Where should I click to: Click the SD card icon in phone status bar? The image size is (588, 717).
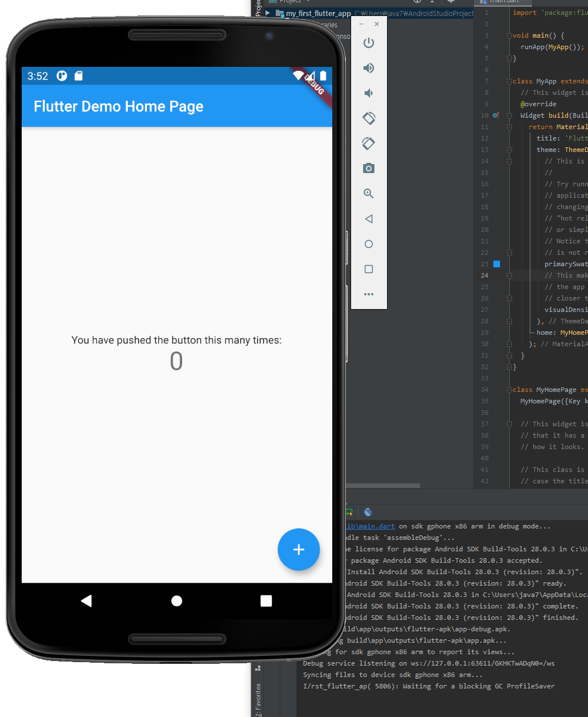[79, 75]
